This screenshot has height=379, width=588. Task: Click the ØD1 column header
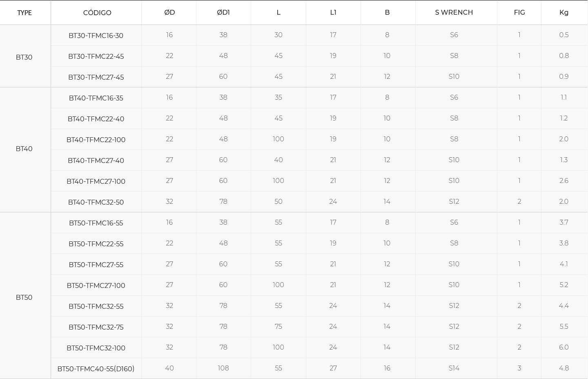click(x=223, y=12)
